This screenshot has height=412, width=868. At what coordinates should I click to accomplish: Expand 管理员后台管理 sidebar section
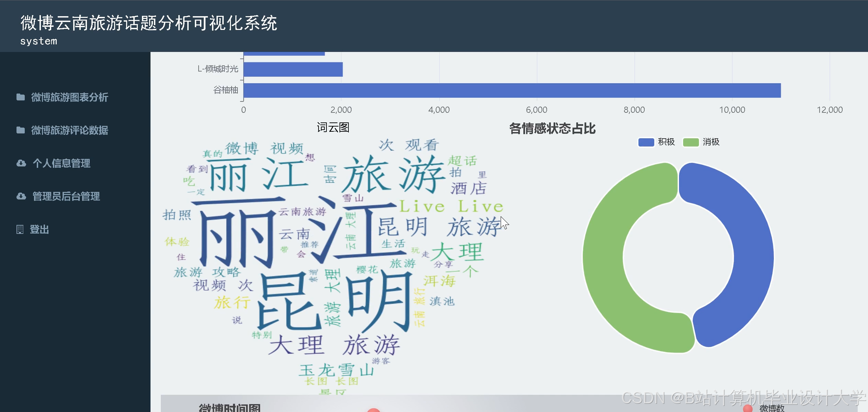66,196
